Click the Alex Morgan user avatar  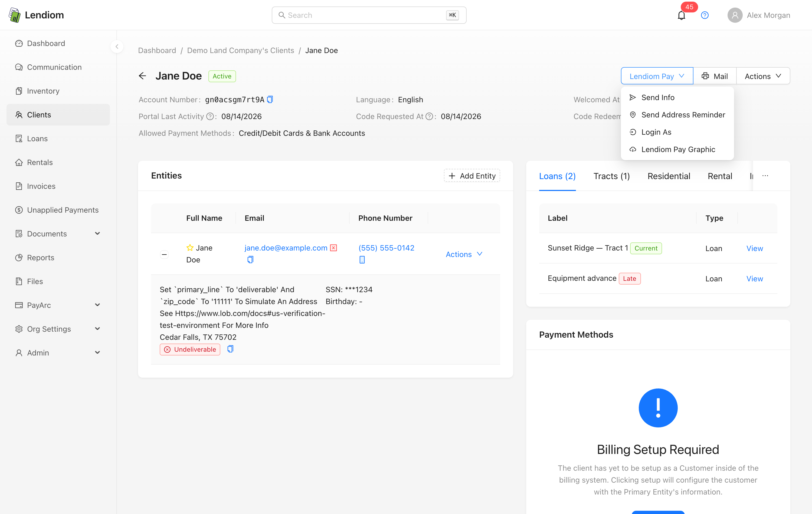coord(735,15)
